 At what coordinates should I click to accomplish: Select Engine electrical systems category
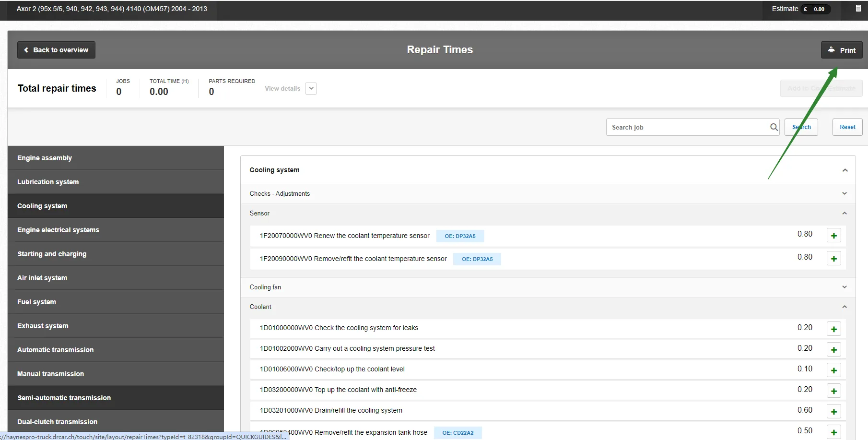[116, 230]
